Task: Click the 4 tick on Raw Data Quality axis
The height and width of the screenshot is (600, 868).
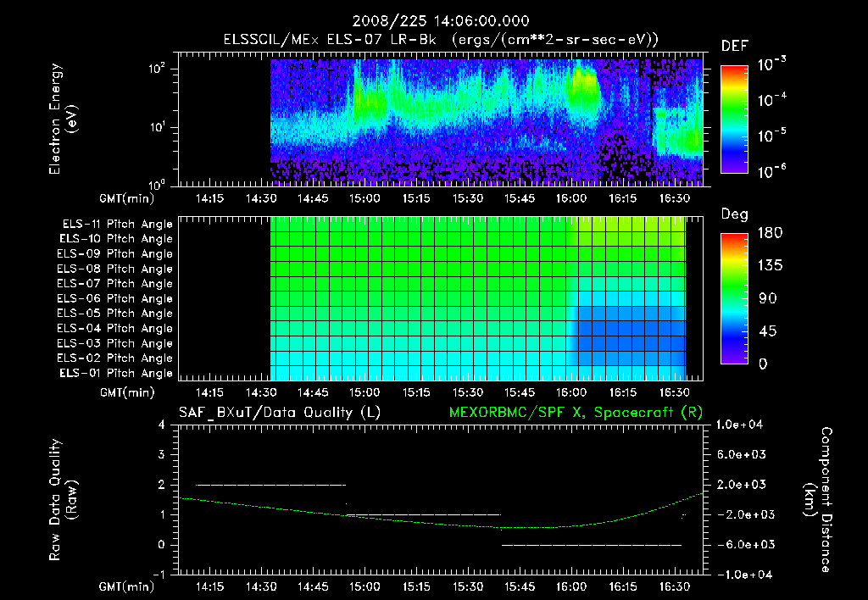Action: click(x=162, y=425)
